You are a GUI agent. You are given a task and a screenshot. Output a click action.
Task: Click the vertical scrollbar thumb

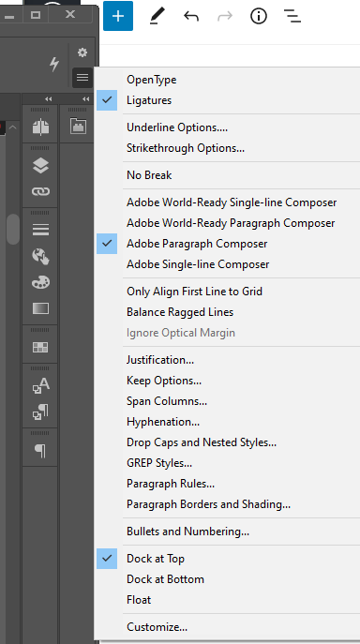[13, 229]
